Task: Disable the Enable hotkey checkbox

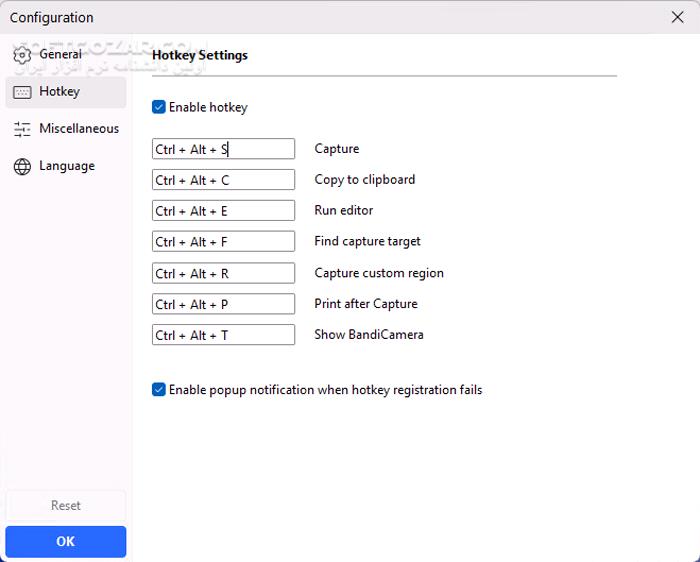Action: pyautogui.click(x=159, y=107)
